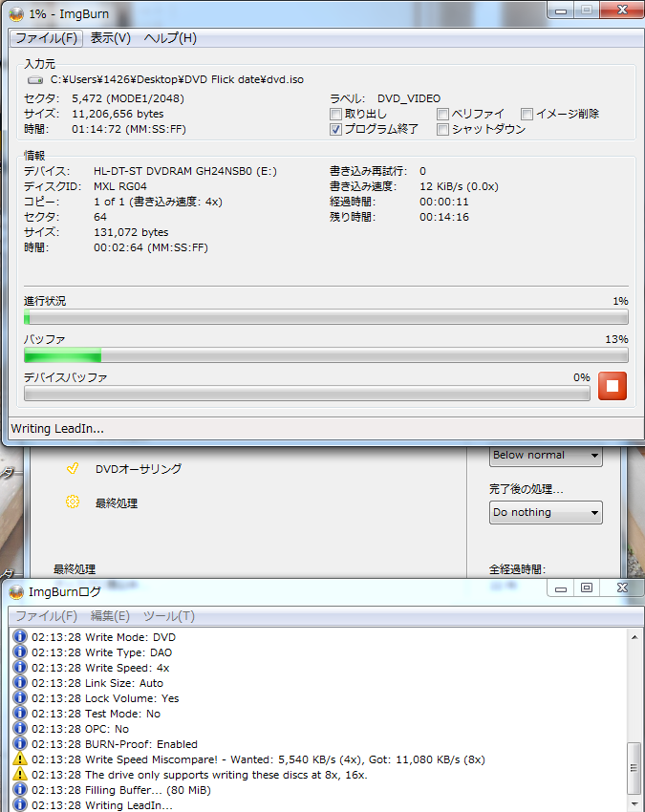
Task: Uncheck the プログラム終了 checkbox
Action: coord(335,130)
